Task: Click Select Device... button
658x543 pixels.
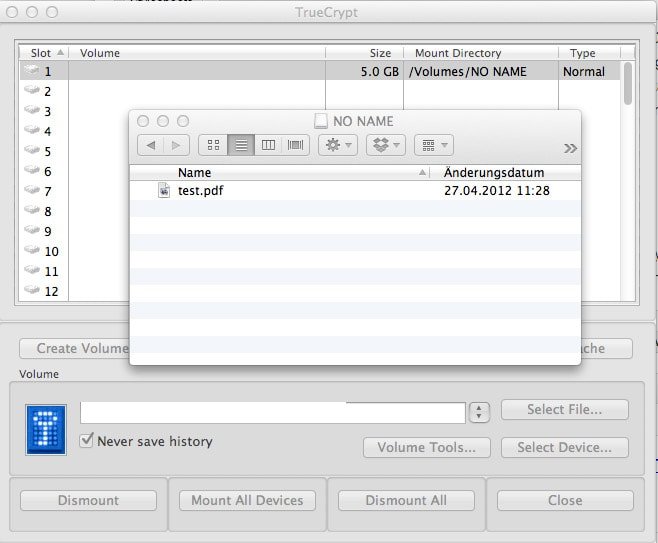Action: (x=565, y=447)
